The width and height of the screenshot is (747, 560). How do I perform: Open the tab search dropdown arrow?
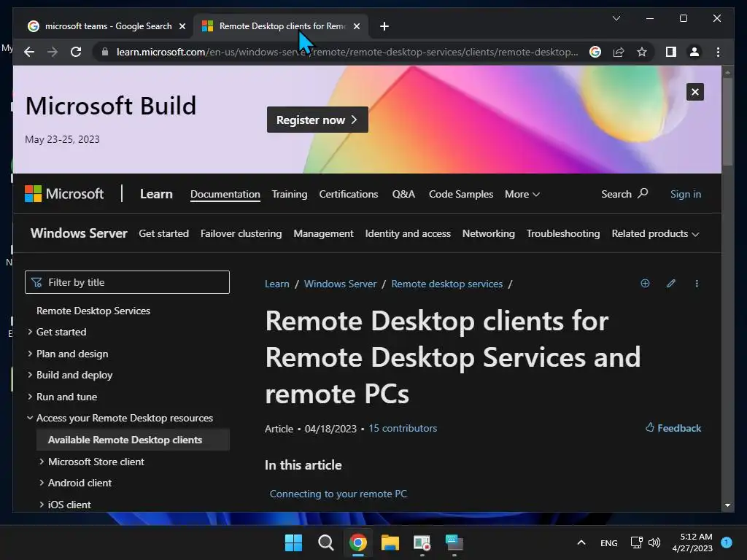click(x=616, y=18)
